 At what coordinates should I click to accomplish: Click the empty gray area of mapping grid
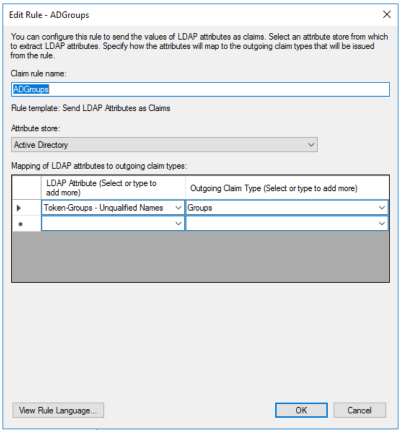[x=200, y=257]
